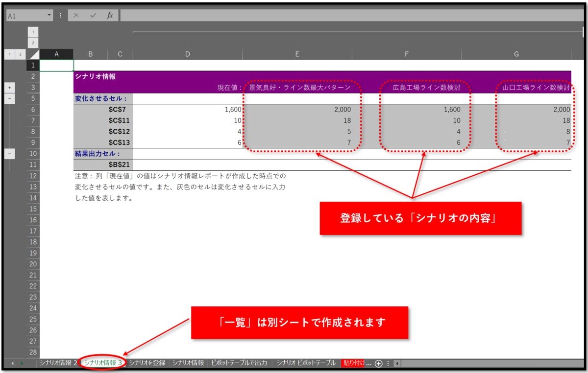Open the sheet list using the tab ellipsis icon

(389, 363)
